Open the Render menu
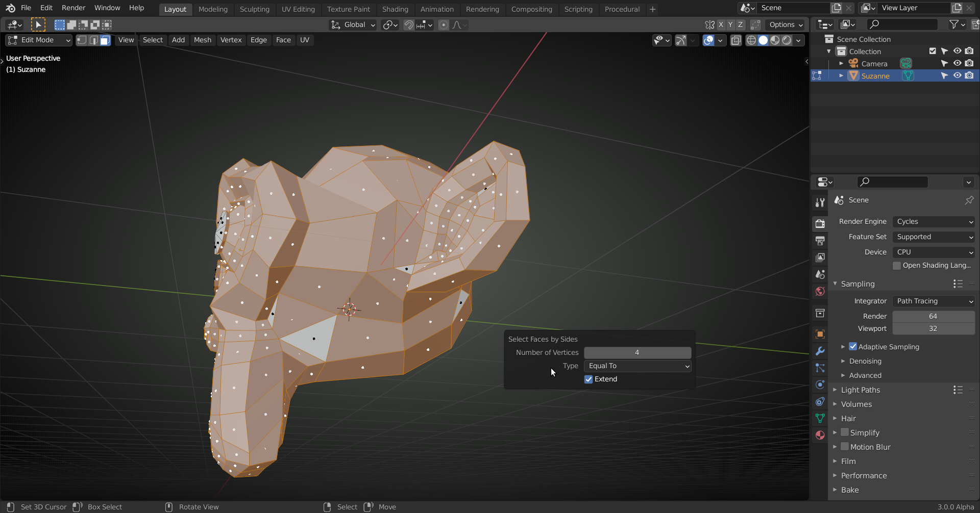The width and height of the screenshot is (980, 513). pos(73,8)
